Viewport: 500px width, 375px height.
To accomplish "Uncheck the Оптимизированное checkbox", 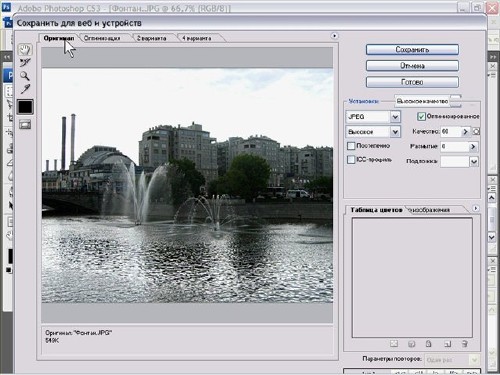I will coord(421,116).
